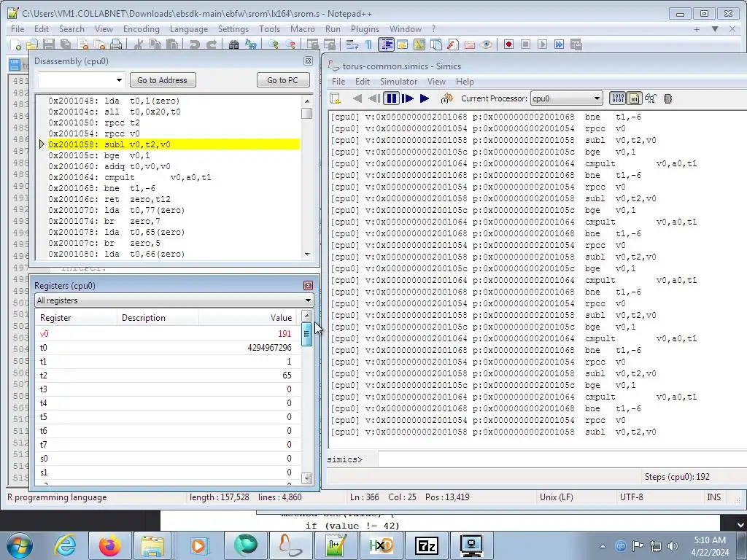This screenshot has width=747, height=560.
Task: Step forward one instruction in Simics
Action: click(x=407, y=98)
